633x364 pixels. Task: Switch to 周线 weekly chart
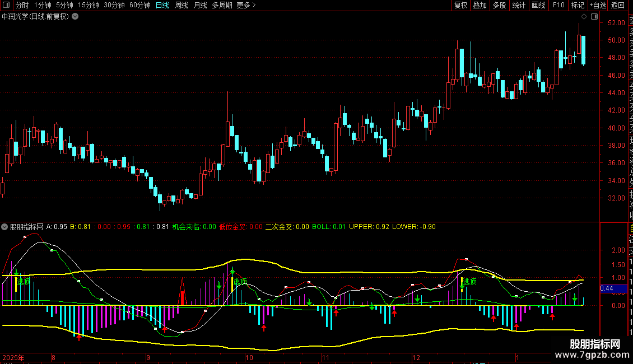tap(181, 5)
